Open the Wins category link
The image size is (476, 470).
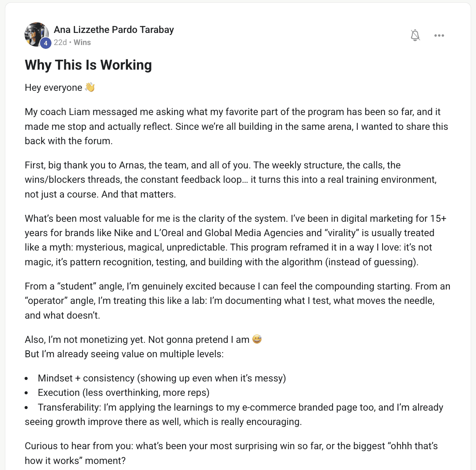tap(82, 42)
